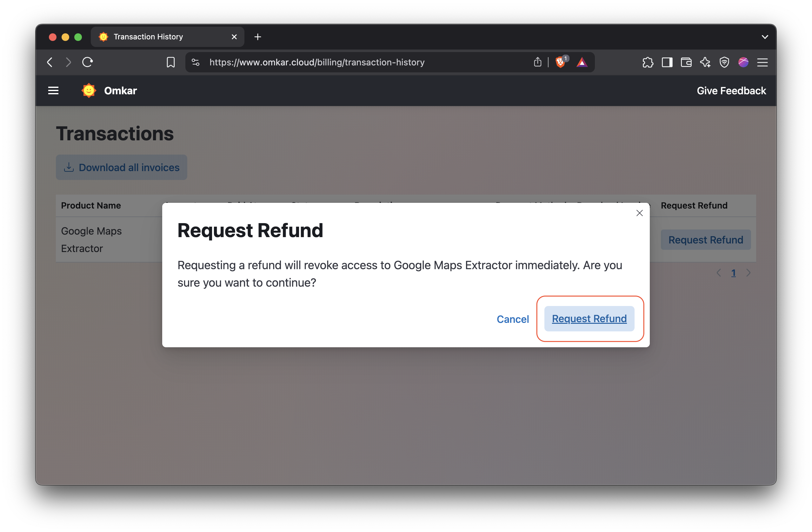The height and width of the screenshot is (532, 812).
Task: Cancel the refund request
Action: tap(512, 319)
